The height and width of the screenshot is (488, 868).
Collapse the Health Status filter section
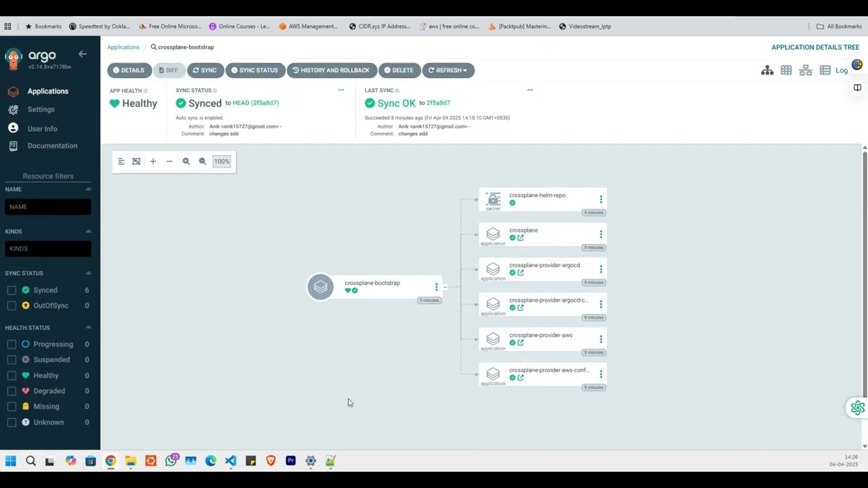click(x=88, y=327)
